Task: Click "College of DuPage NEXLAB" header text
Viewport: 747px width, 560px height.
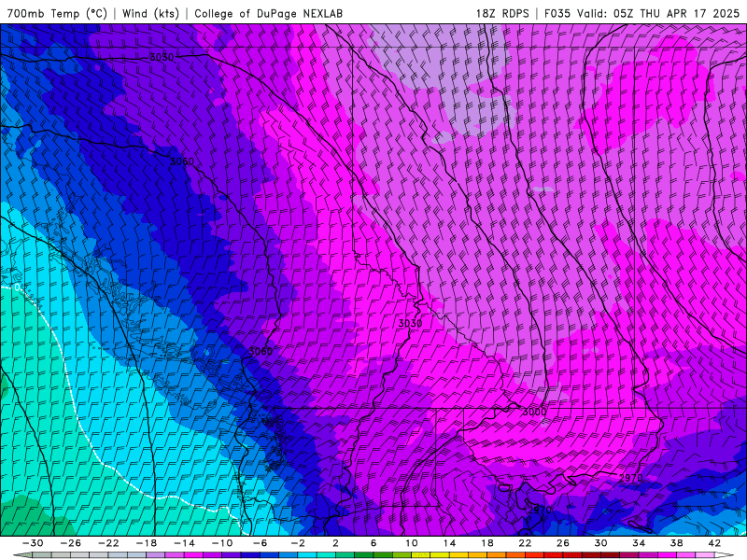Action: pos(268,13)
